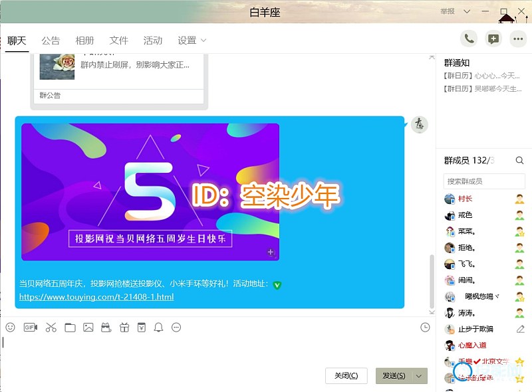This screenshot has width=532, height=392.
Task: Open the 文件 tab
Action: [x=119, y=41]
